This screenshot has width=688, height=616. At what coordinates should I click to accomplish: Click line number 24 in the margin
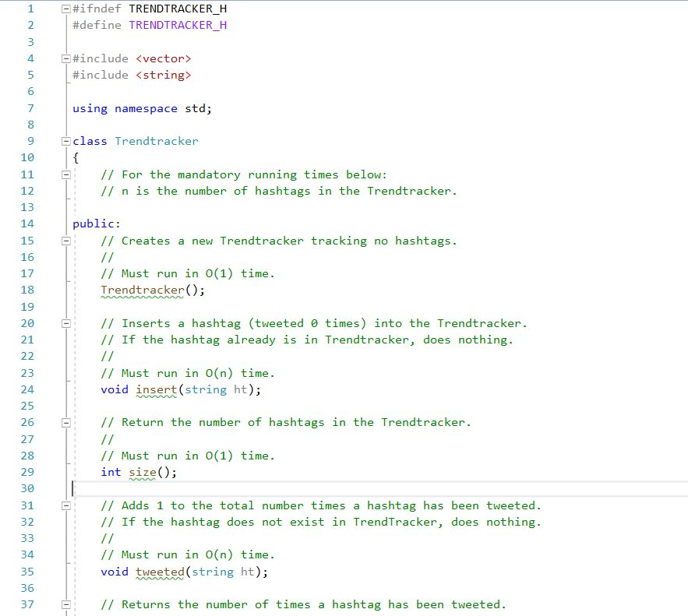click(26, 389)
